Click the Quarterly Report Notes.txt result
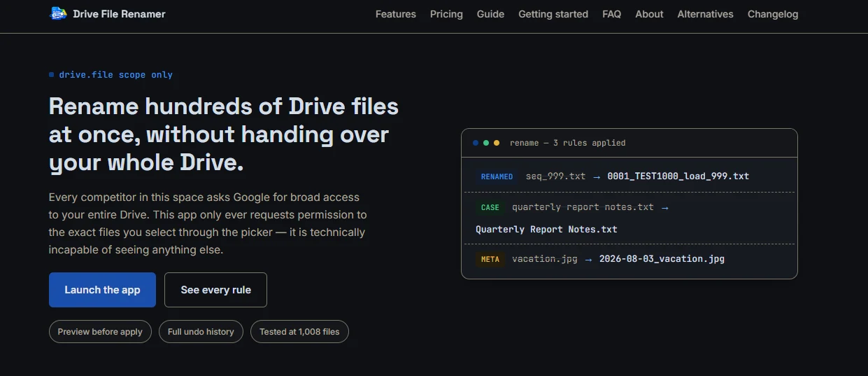Image resolution: width=868 pixels, height=376 pixels. pyautogui.click(x=546, y=230)
